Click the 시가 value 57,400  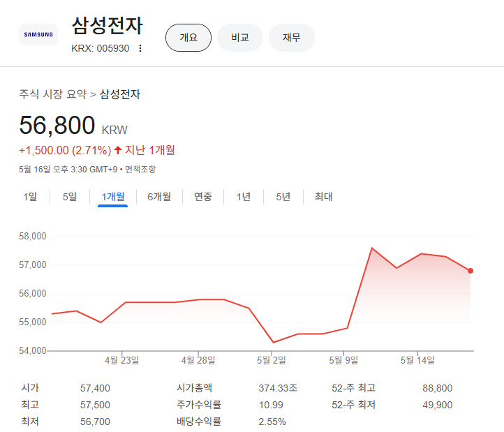click(x=95, y=388)
